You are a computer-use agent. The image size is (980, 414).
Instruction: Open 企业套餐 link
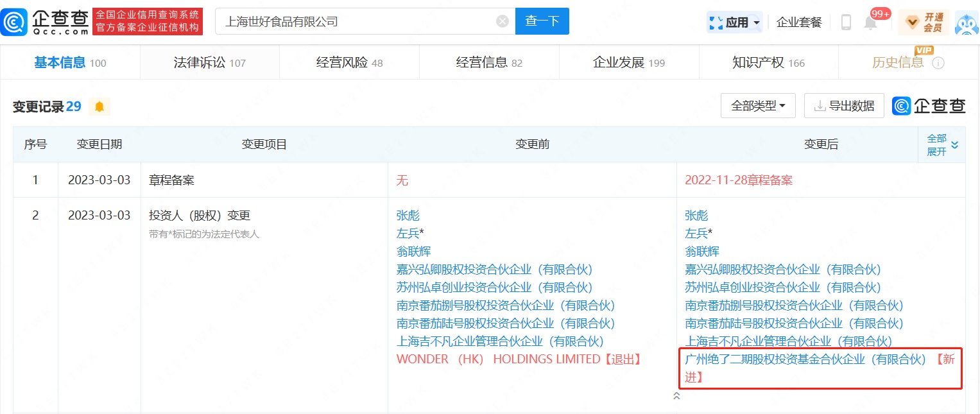799,22
